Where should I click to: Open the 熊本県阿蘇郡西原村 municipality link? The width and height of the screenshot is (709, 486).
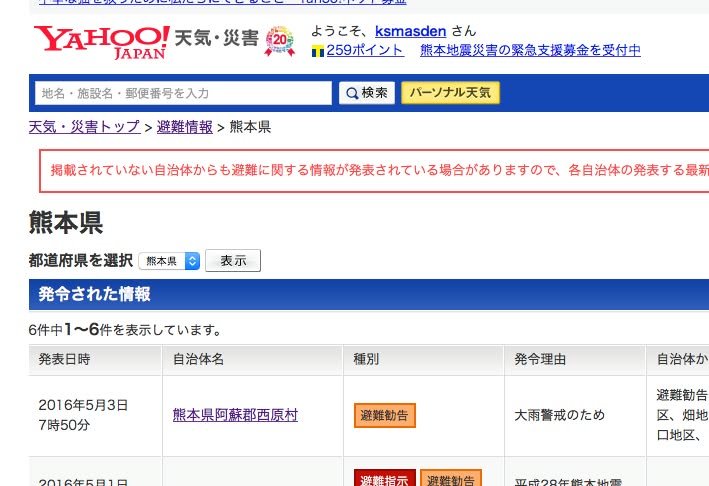point(235,415)
